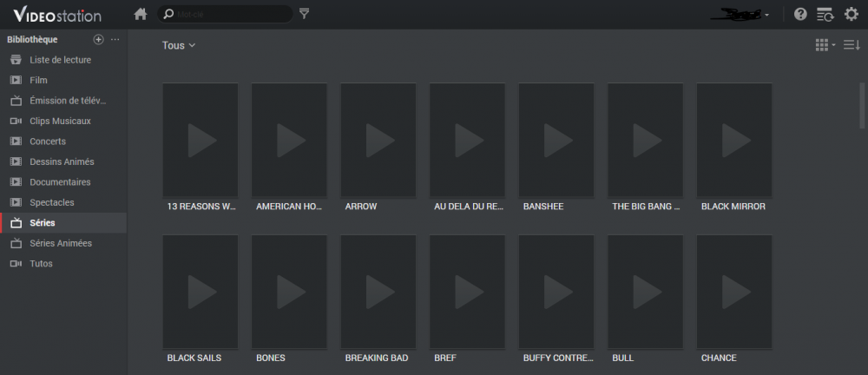Click the Mot-clé search field
This screenshot has height=375, width=868.
(x=225, y=14)
